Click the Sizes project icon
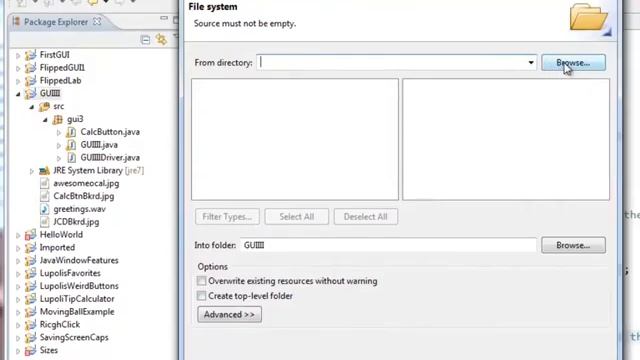Screen dimensions: 640x360 click(31, 350)
